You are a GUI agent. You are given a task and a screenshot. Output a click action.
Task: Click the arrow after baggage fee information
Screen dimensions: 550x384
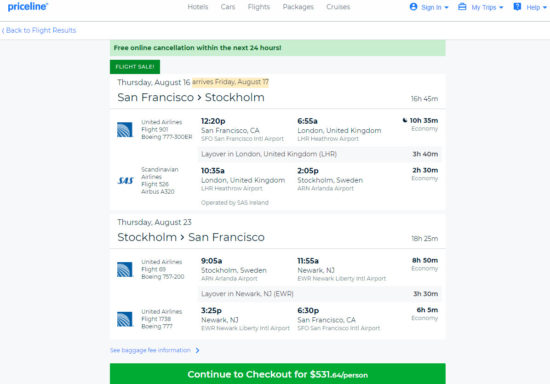point(197,350)
